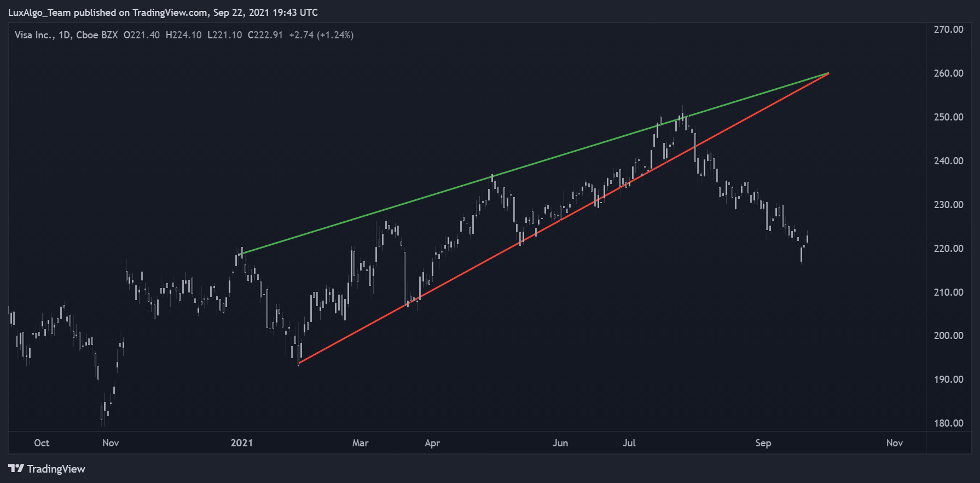Click the close value C222.91

[265, 35]
